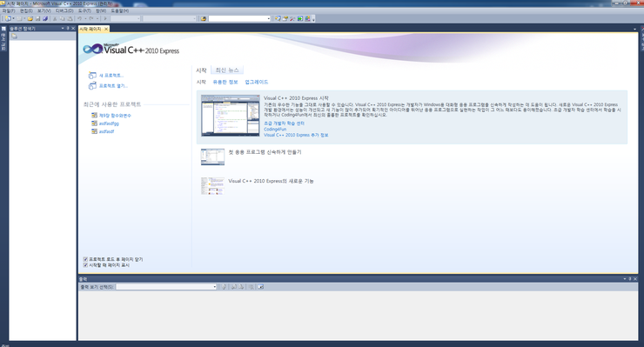Click Toggle Word Wrap icon in Output toolbar
This screenshot has height=347, width=644.
(x=260, y=287)
